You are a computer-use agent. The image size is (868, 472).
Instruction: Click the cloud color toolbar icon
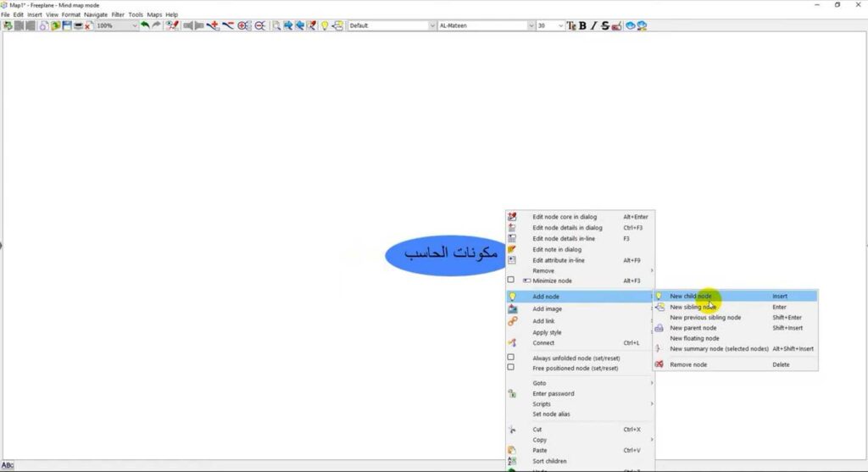click(643, 25)
